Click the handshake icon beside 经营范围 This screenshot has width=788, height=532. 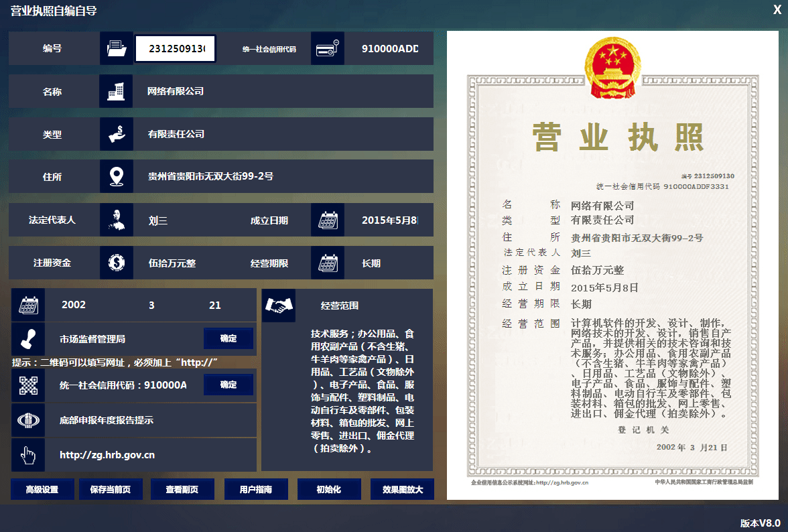pyautogui.click(x=278, y=305)
